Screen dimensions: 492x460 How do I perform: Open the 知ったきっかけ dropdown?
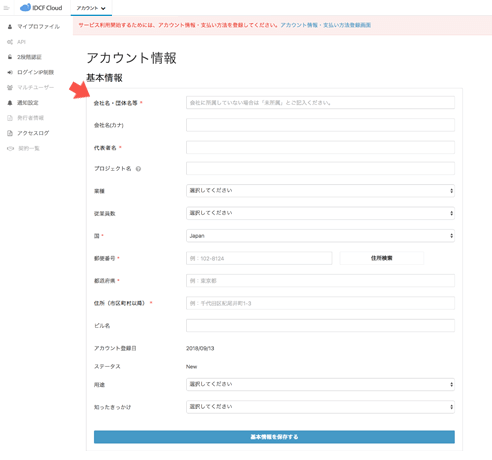click(x=320, y=407)
